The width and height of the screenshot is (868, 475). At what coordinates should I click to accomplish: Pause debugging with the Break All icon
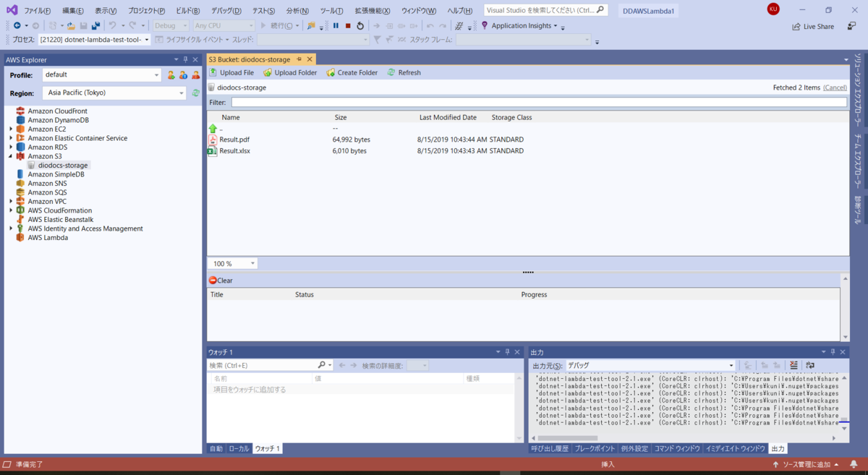click(336, 25)
